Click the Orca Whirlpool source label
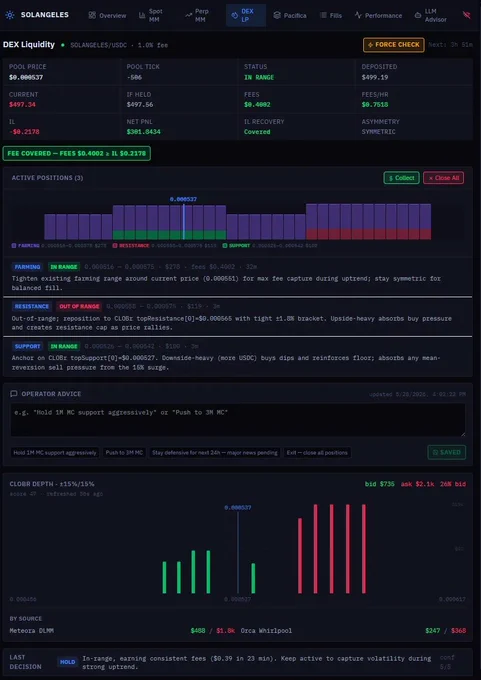 point(266,631)
